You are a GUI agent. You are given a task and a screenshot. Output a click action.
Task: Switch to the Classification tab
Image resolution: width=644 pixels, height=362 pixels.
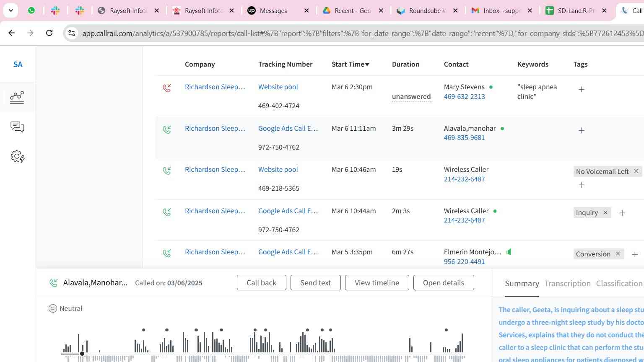619,284
